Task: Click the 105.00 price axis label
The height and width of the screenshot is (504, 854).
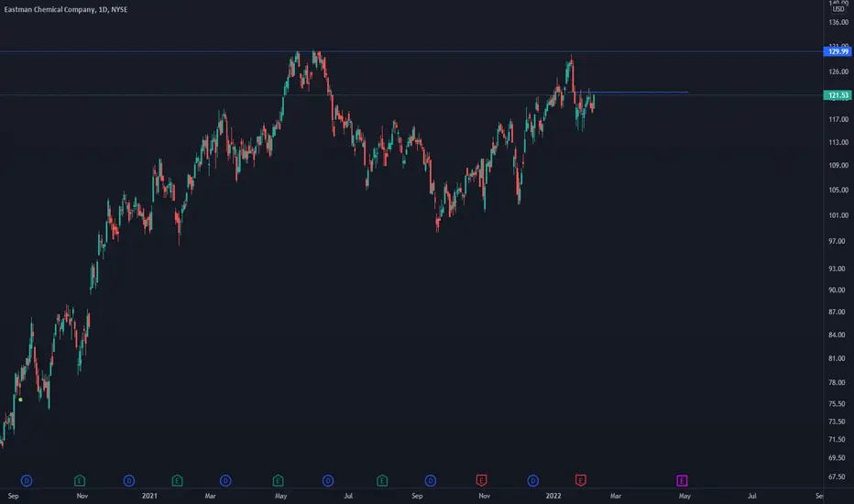Action: coord(838,191)
